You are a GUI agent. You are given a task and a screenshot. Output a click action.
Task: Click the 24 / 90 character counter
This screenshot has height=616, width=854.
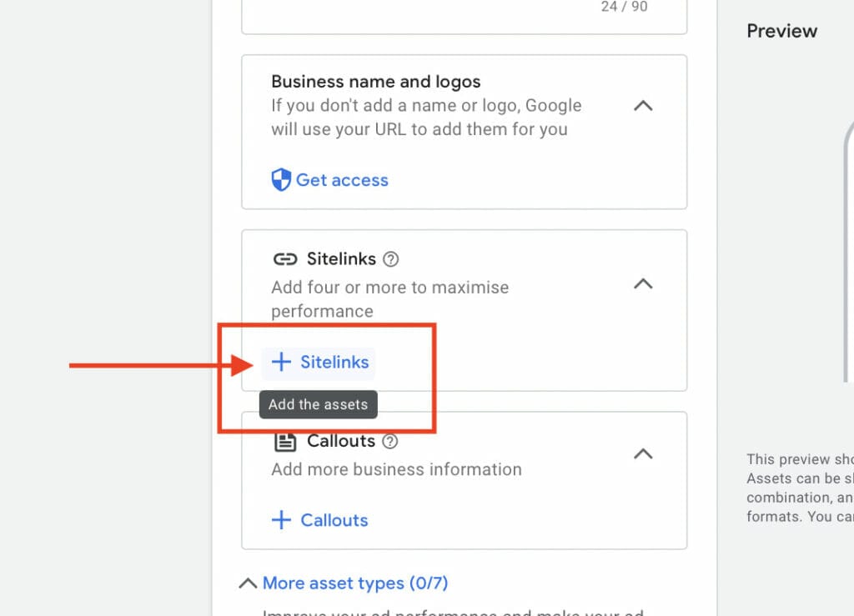(624, 7)
